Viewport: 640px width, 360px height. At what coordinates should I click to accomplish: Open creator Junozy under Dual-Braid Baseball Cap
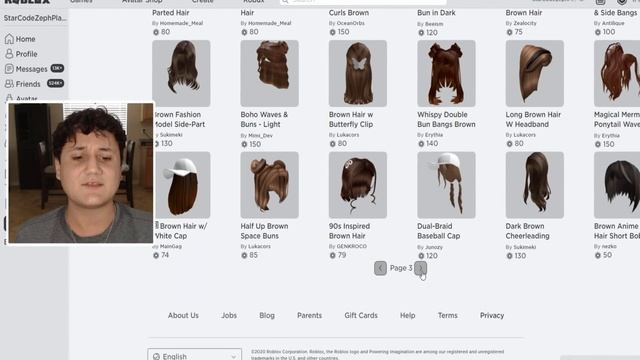point(434,247)
